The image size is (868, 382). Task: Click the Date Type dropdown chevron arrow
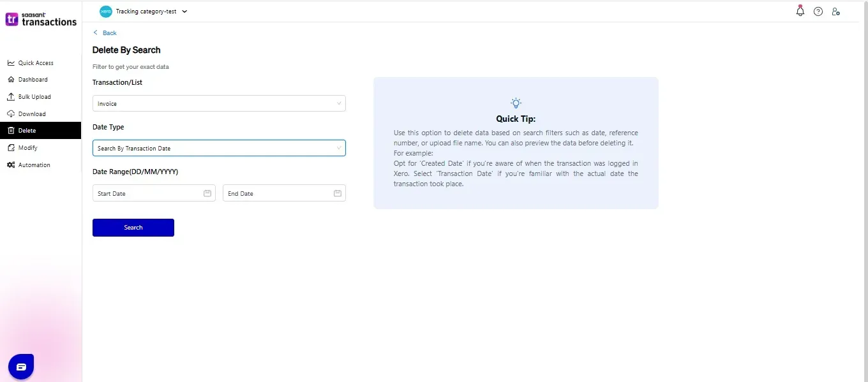click(339, 148)
